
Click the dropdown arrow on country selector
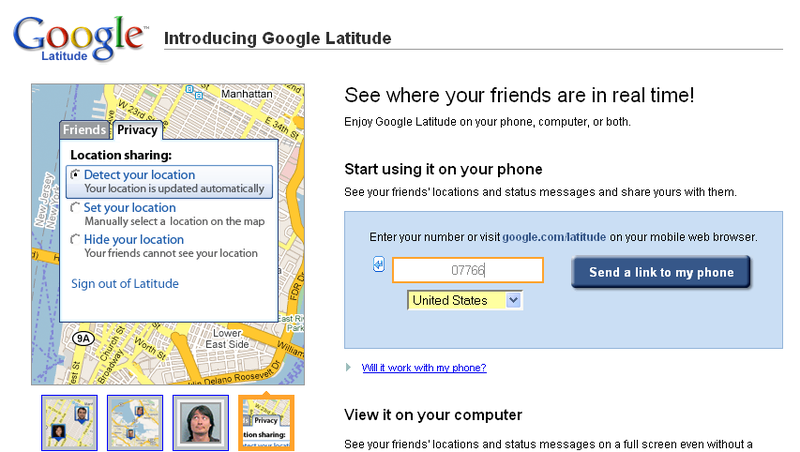click(x=513, y=300)
